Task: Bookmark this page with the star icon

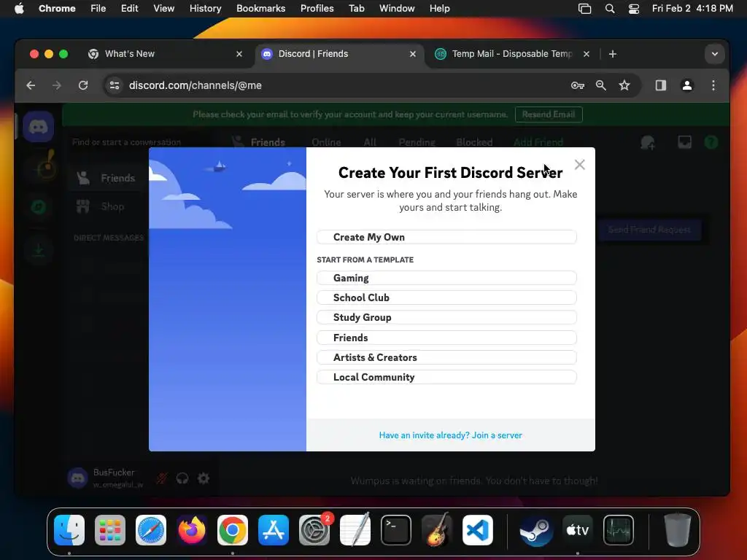Action: tap(624, 85)
